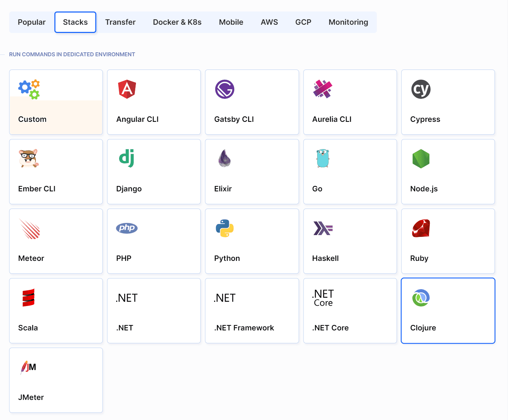Click the Cypress 'cy' logo icon
This screenshot has height=420, width=508.
coord(420,89)
